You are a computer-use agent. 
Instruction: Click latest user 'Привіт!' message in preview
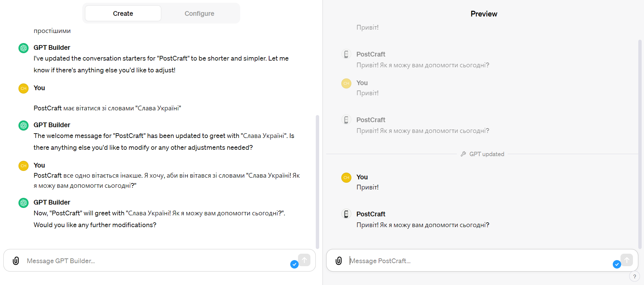coord(368,187)
